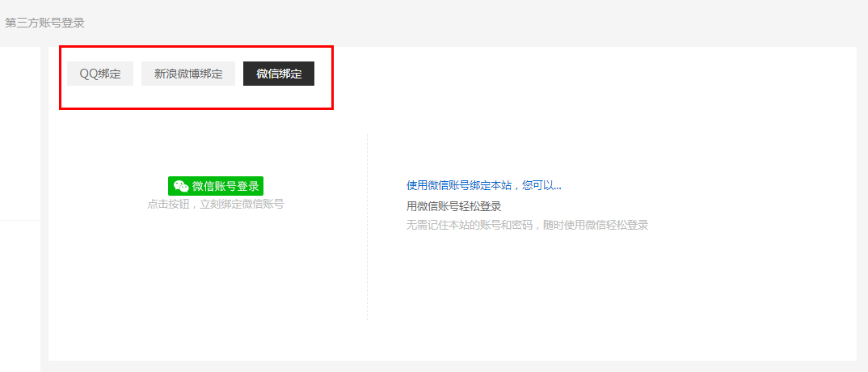Select the 微信绑定 tab
The width and height of the screenshot is (868, 372).
279,74
